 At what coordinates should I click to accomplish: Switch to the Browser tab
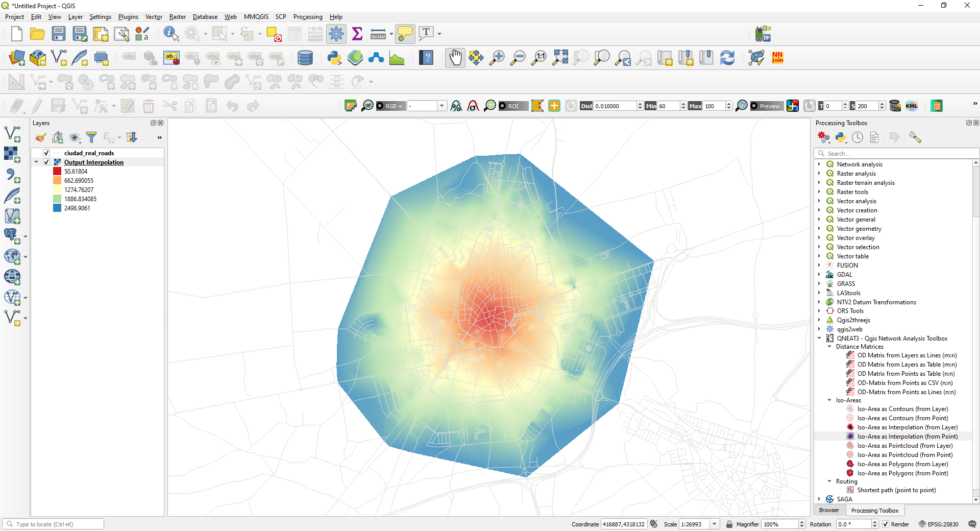[828, 510]
